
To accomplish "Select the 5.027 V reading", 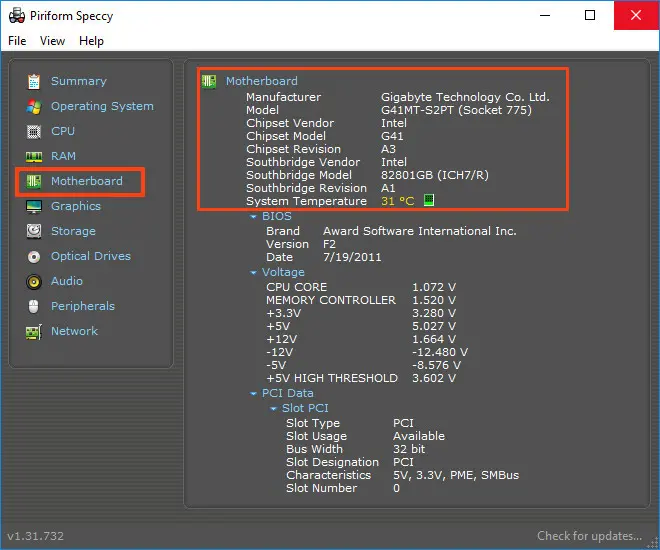I will (434, 326).
